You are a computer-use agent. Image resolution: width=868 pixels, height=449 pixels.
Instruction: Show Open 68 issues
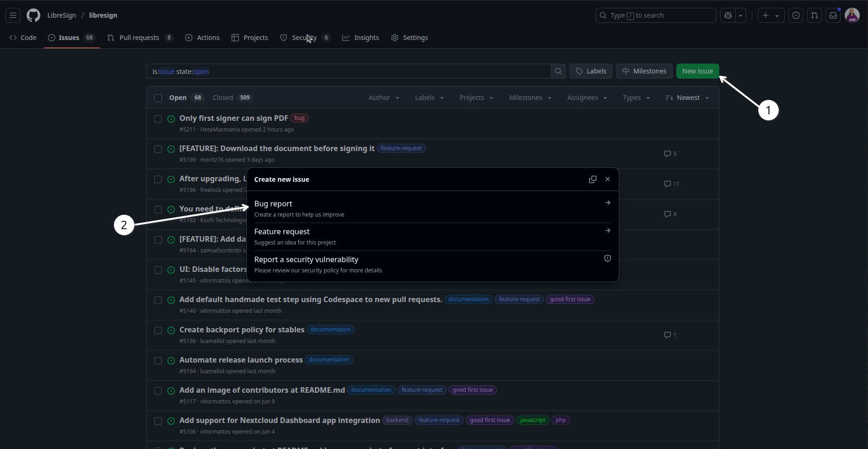pos(186,98)
